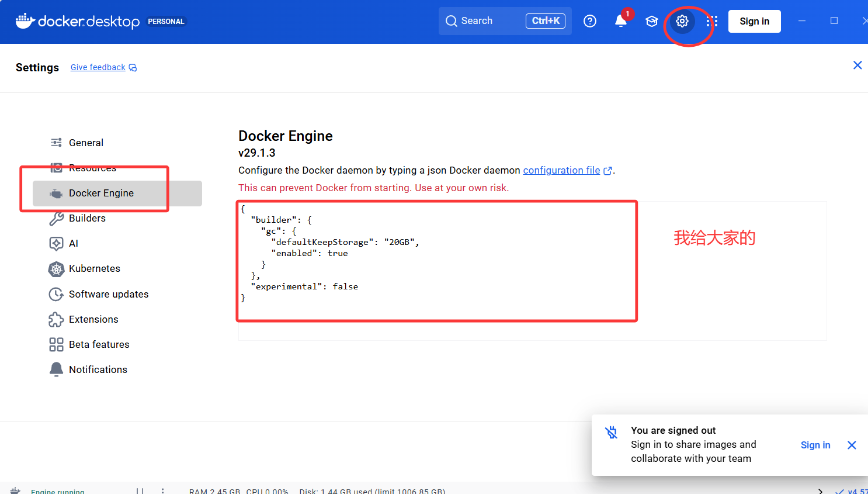
Task: Click the AI sparkle icon in sidebar
Action: click(x=56, y=243)
